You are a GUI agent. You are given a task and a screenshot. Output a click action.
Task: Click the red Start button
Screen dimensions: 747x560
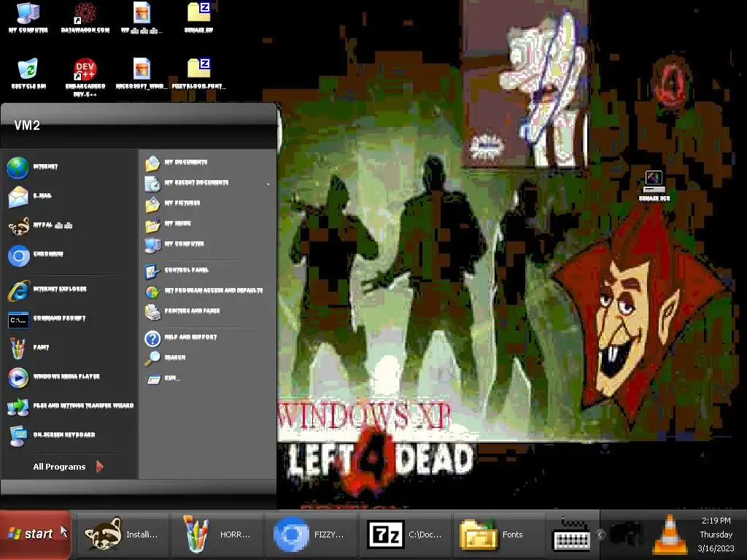[x=35, y=534]
